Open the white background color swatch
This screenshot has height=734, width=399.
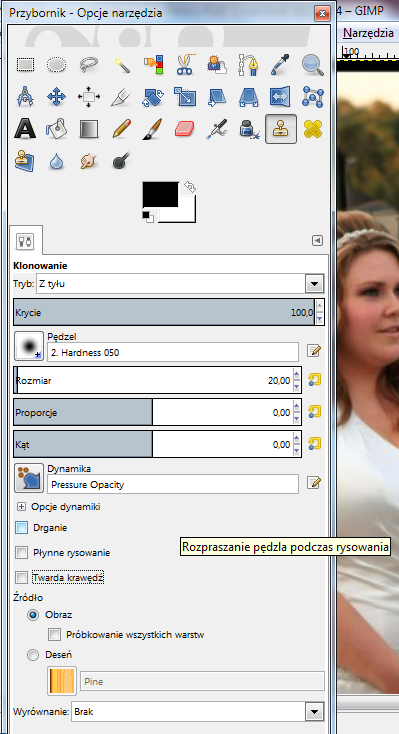(186, 214)
